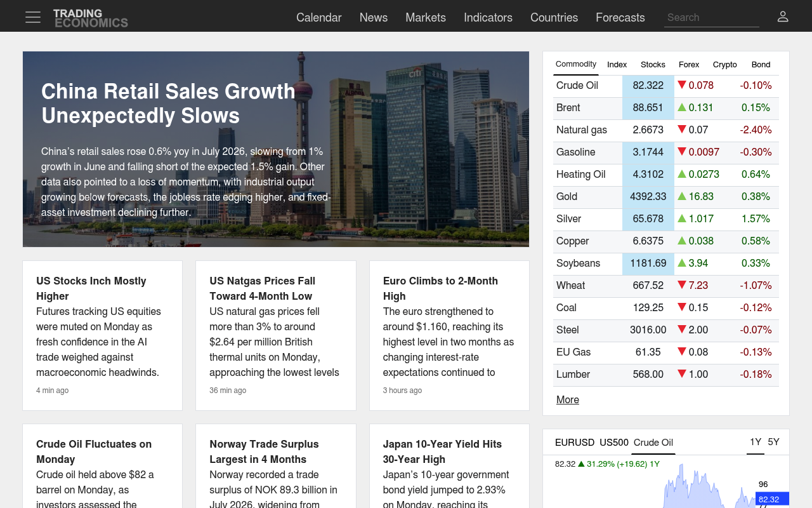Open the EU Gas commodity link
Screen dimensions: 812x508
573,352
